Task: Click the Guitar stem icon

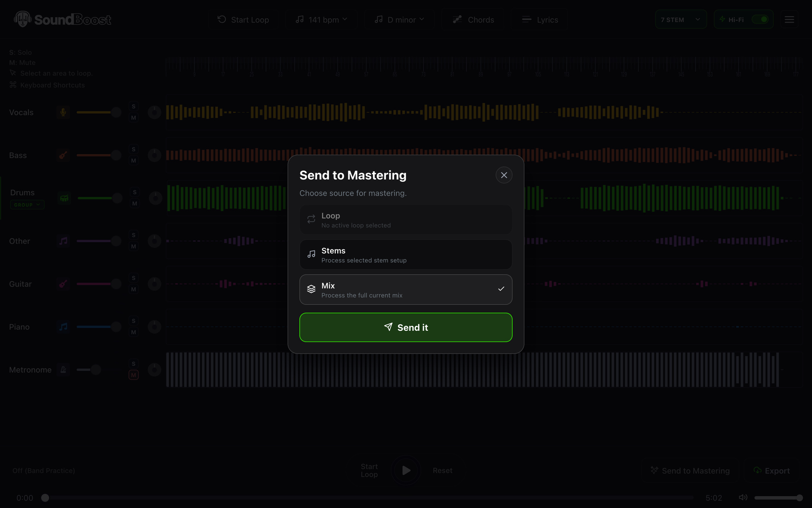Action: coord(63,284)
